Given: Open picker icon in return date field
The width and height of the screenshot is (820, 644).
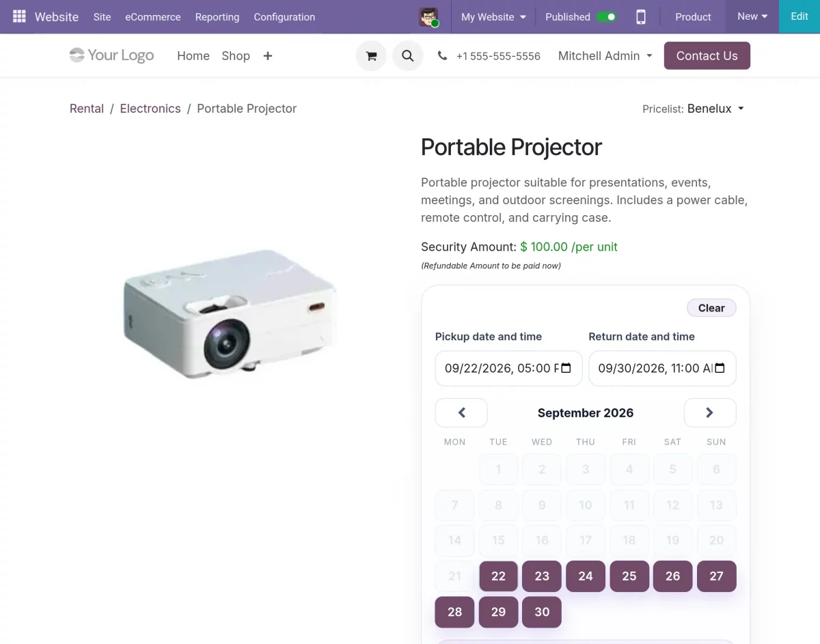Looking at the screenshot, I should tap(720, 368).
